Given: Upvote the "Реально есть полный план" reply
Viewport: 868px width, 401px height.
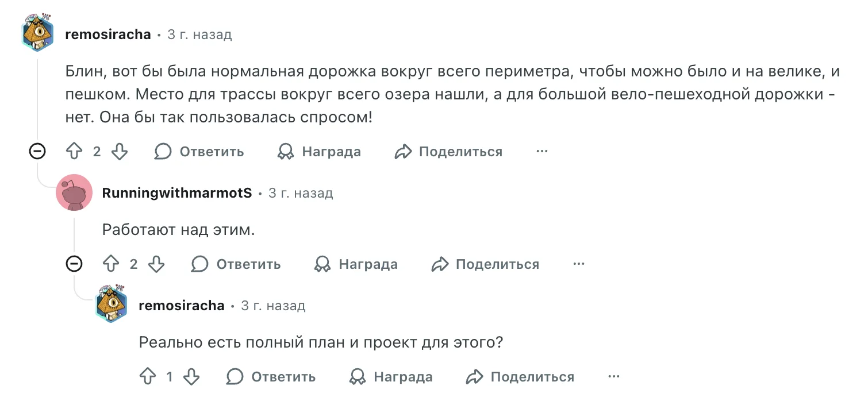Looking at the screenshot, I should [148, 377].
